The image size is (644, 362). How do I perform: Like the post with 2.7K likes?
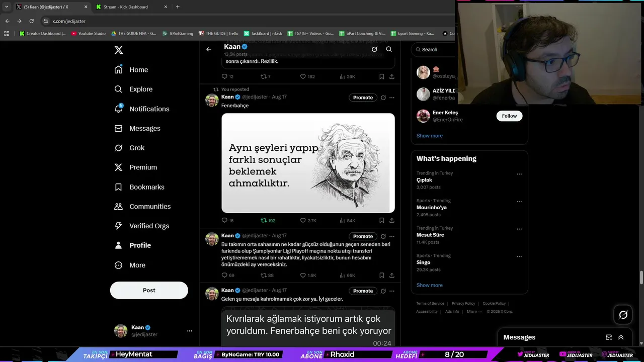click(x=308, y=221)
